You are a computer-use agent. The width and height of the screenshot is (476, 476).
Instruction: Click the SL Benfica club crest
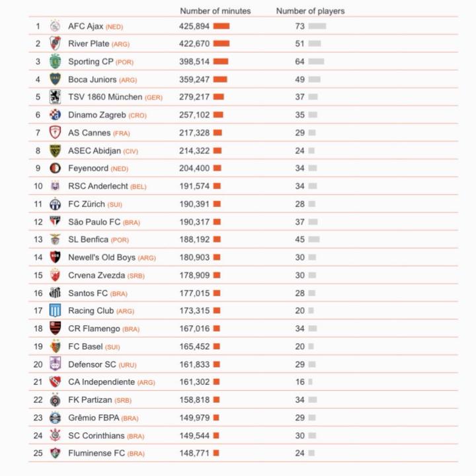click(55, 239)
